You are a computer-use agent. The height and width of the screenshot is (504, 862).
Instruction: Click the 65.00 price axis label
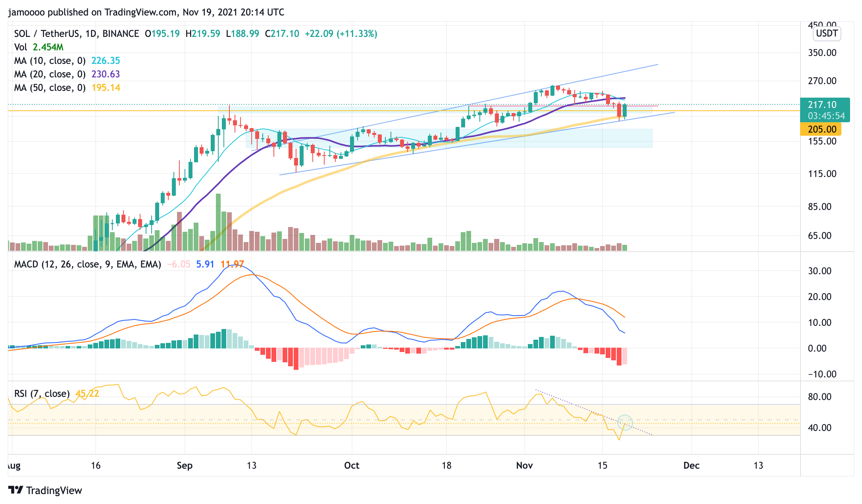tap(820, 236)
